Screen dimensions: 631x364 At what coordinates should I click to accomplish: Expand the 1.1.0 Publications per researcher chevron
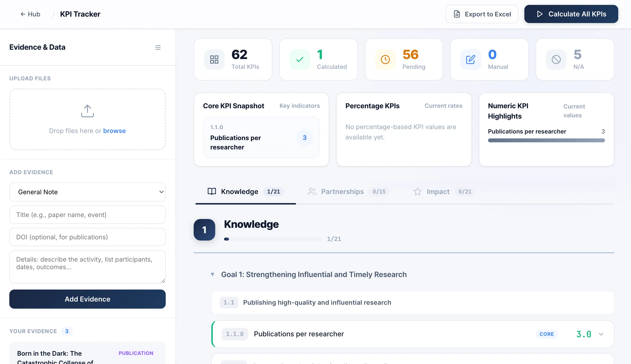[x=601, y=334]
